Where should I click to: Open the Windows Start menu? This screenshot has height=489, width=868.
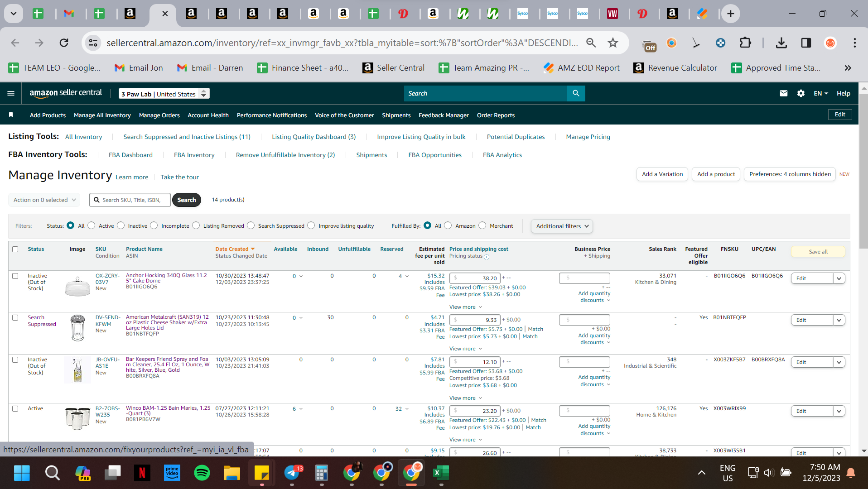21,473
